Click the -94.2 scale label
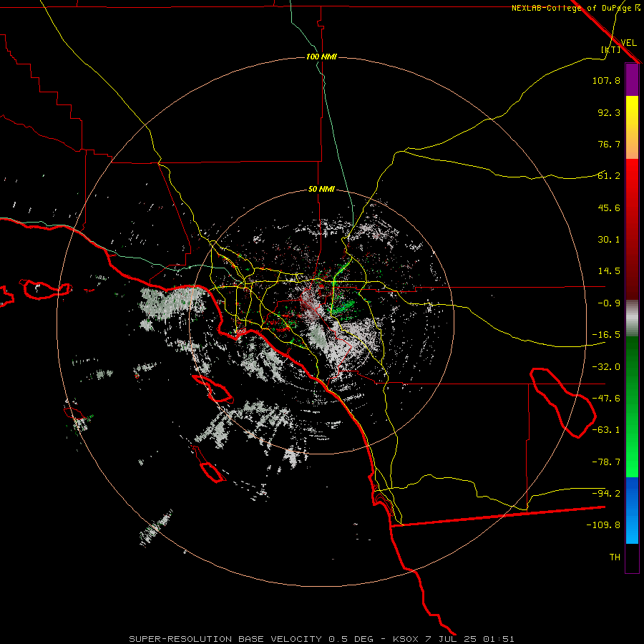Screen dimensions: 644x644 click(x=606, y=494)
